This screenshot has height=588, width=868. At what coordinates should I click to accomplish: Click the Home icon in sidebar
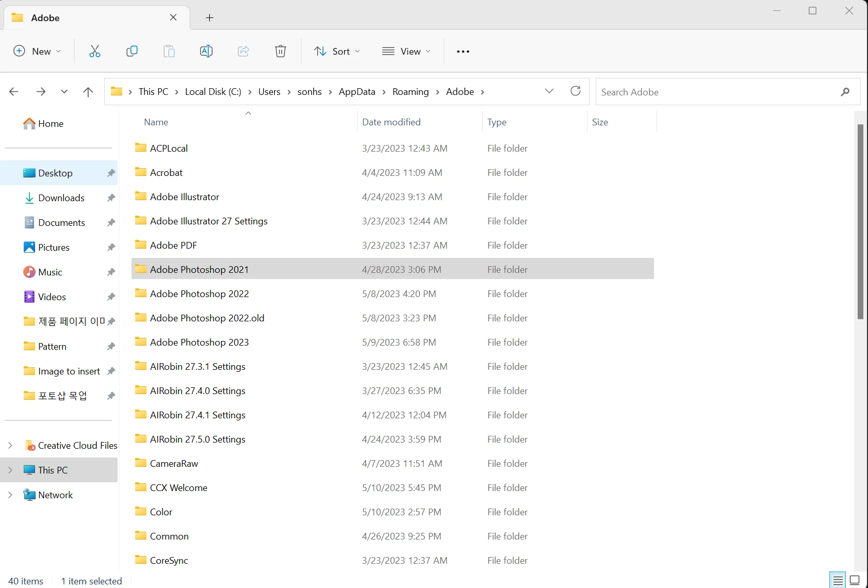click(29, 123)
